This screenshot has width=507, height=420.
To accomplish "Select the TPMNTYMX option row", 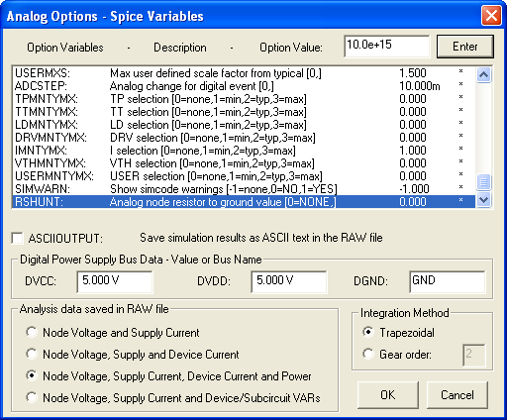I will [244, 99].
